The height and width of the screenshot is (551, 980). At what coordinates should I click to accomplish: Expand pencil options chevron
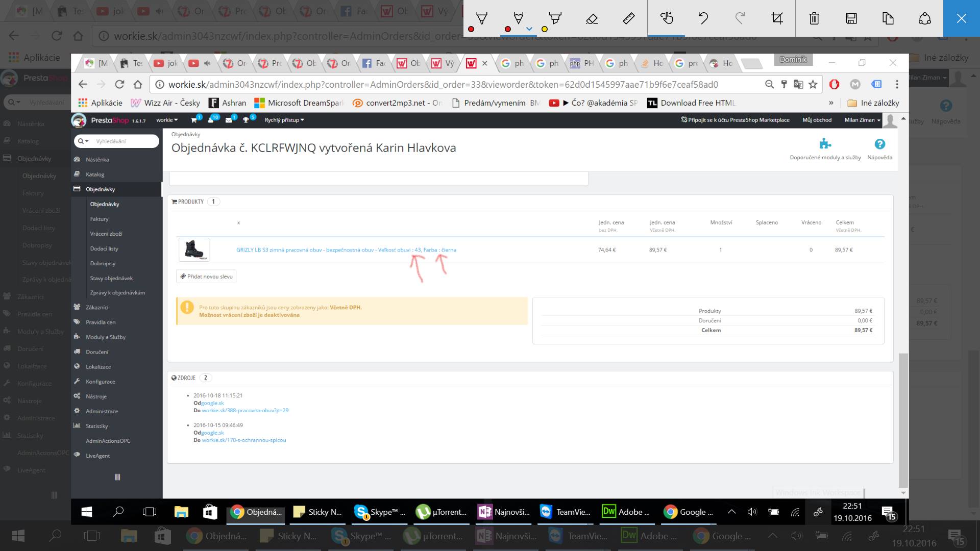click(529, 29)
